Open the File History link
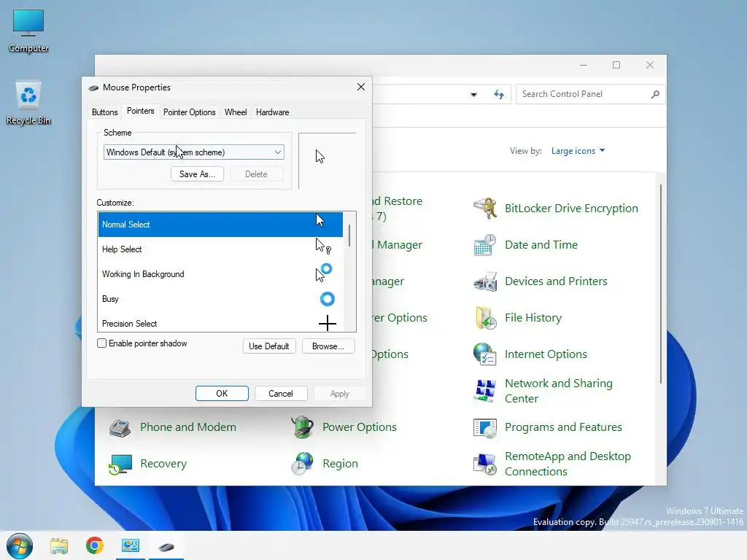 point(533,318)
